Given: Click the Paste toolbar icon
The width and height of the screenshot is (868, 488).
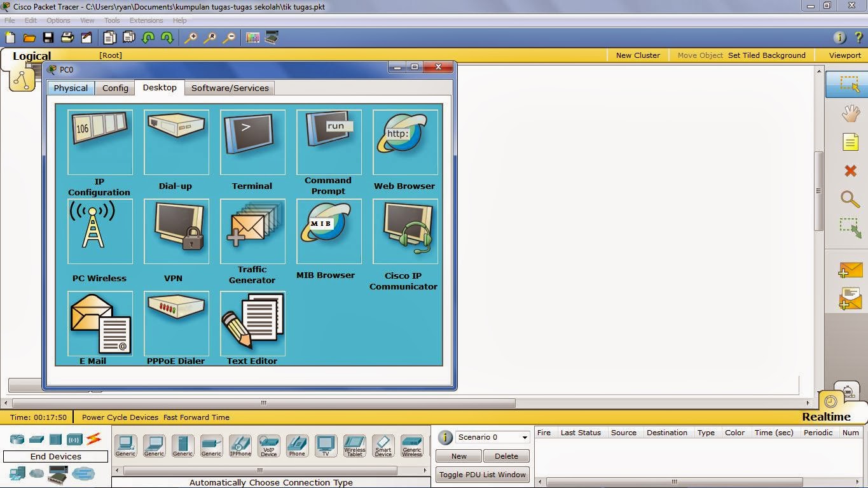Looking at the screenshot, I should coord(129,38).
